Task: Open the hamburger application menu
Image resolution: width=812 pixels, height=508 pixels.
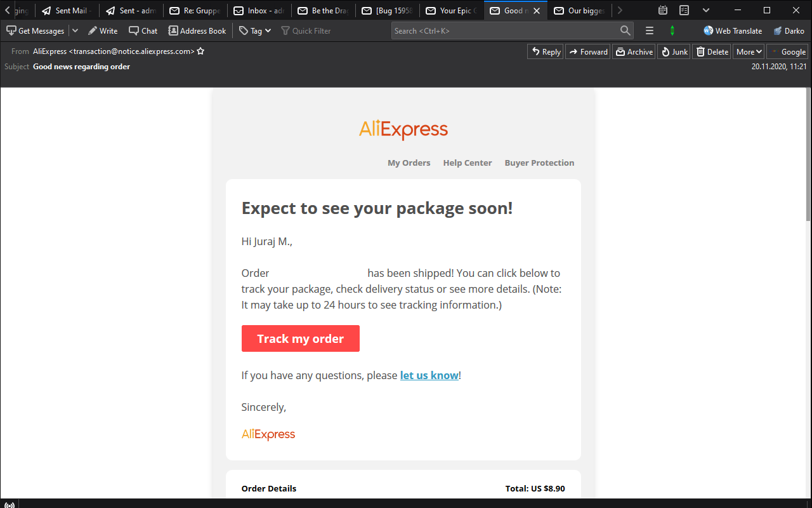Action: coord(650,30)
